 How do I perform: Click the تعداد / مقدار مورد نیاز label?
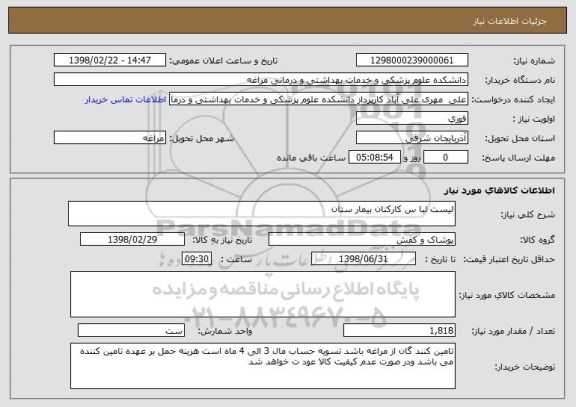pos(513,331)
